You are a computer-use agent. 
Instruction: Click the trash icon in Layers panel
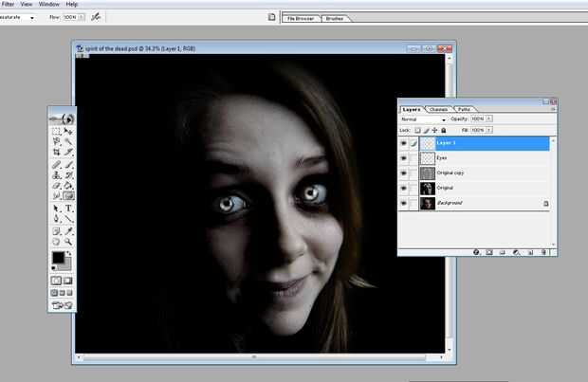click(x=543, y=251)
